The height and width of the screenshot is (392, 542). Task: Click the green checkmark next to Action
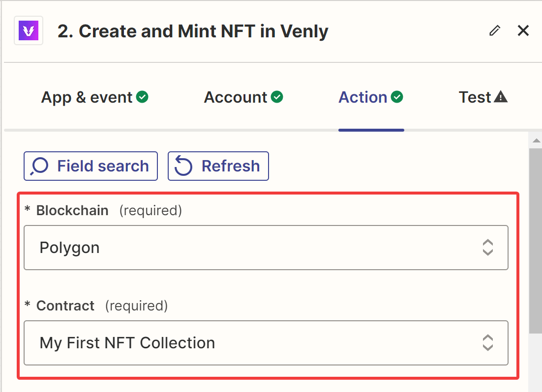(x=397, y=97)
